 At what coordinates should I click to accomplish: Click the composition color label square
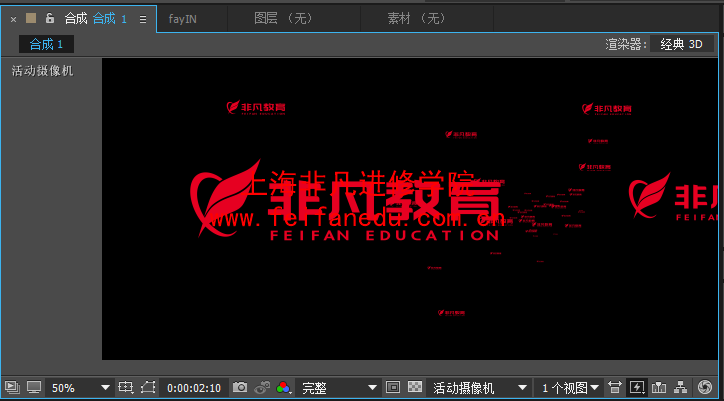[x=31, y=18]
